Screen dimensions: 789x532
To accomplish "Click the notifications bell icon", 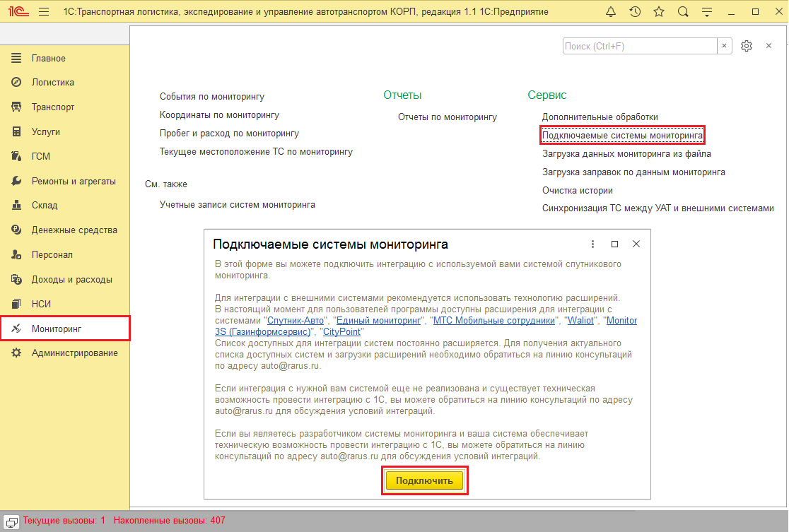I will tap(612, 12).
